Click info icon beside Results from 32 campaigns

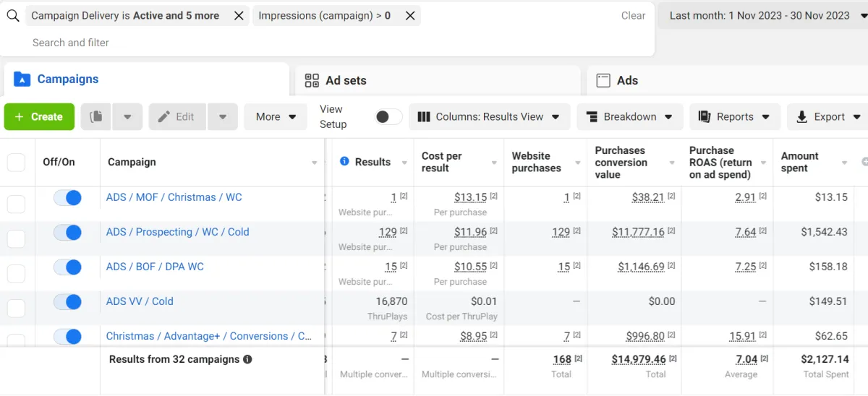(248, 359)
